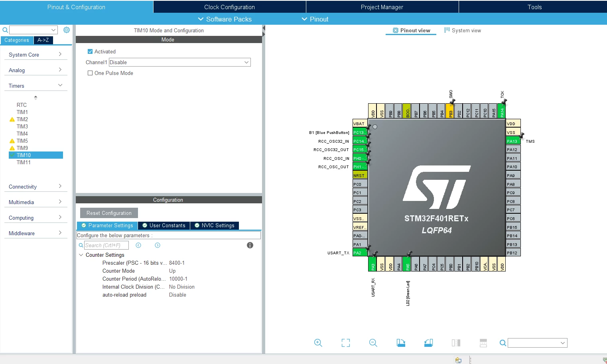Screen dimensions: 607x364
Task: Click the rotate clockwise chip icon
Action: [401, 343]
